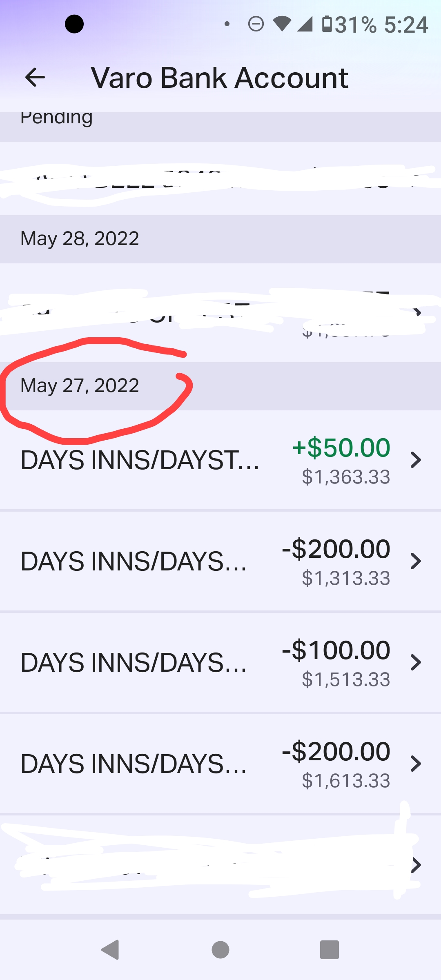Expand the +$50.00 transaction chevron

[x=416, y=460]
